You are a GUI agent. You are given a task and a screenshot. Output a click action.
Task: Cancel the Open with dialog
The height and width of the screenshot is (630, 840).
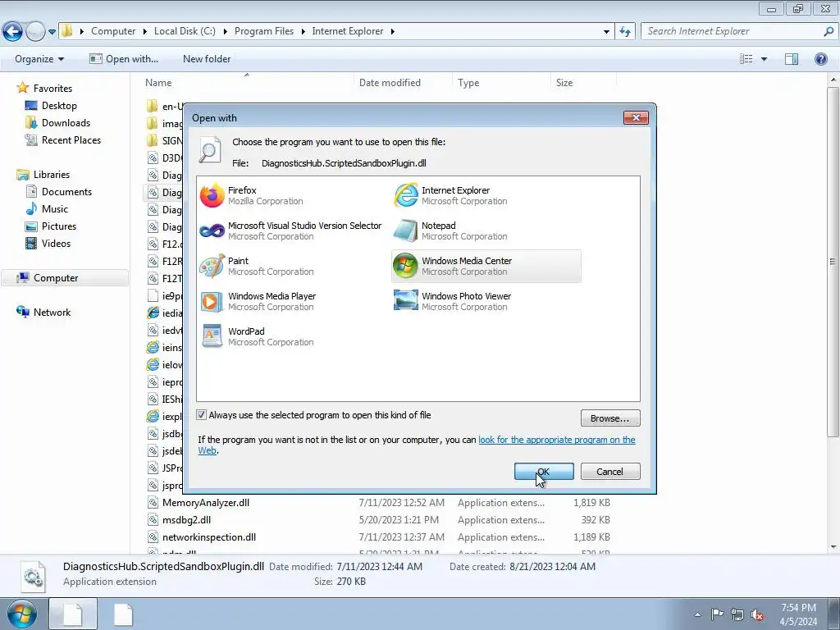(609, 472)
